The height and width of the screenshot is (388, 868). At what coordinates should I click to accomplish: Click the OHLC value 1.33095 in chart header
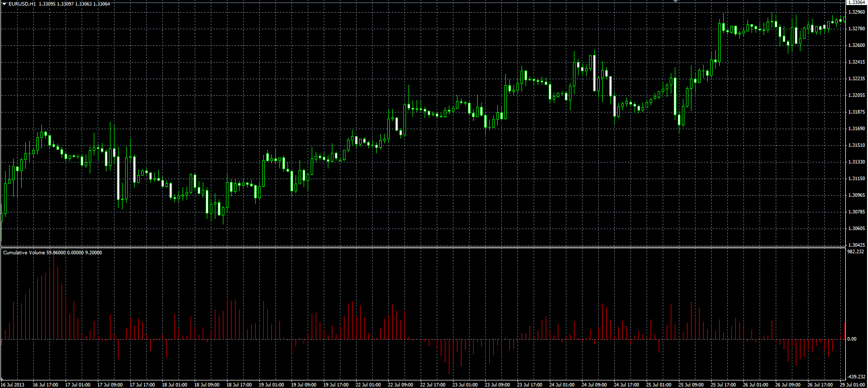[47, 4]
